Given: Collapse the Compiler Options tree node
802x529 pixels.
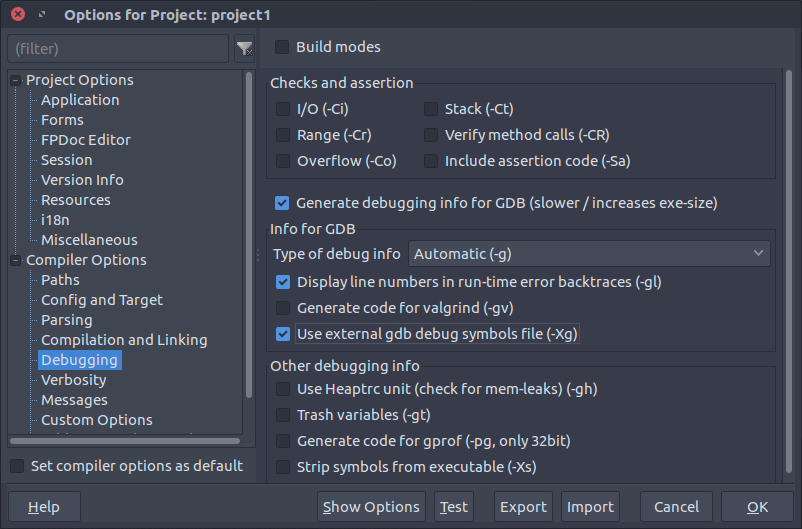Looking at the screenshot, I should tap(16, 260).
